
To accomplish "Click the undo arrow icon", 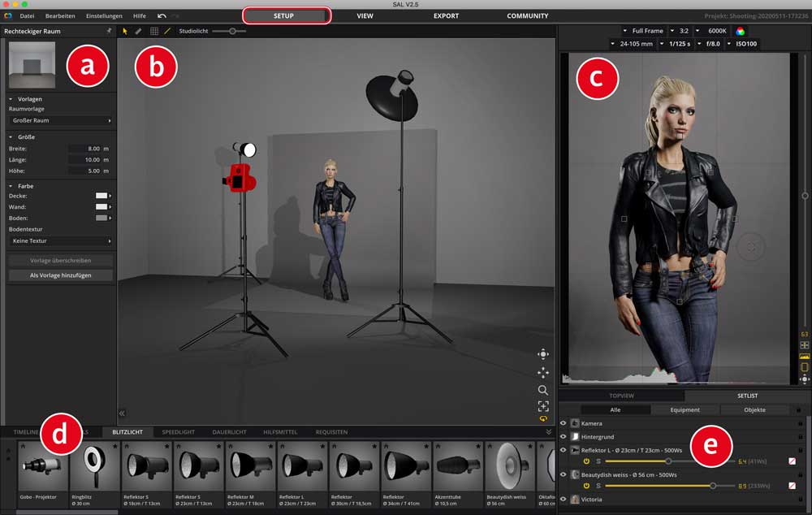I will [x=162, y=16].
